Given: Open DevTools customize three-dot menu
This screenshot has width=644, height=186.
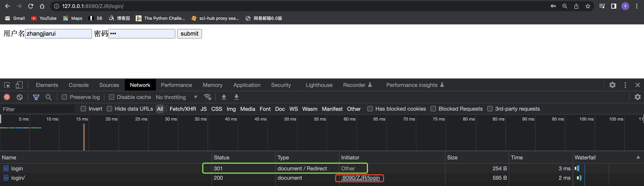Looking at the screenshot, I should 625,85.
